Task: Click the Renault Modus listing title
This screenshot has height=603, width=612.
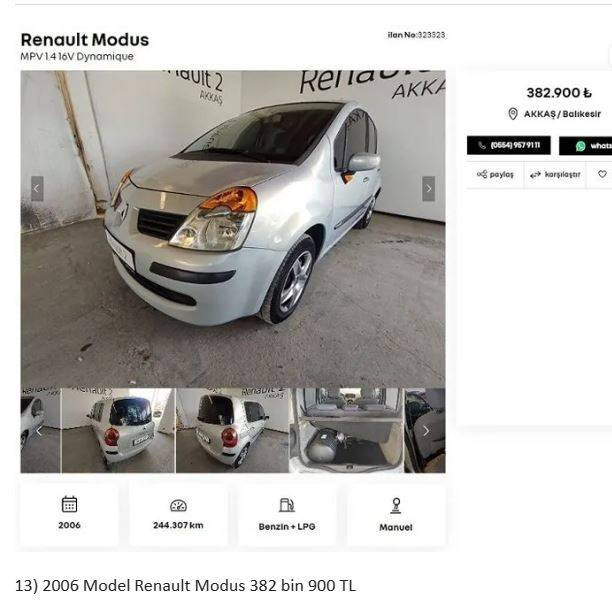Action: tap(85, 40)
